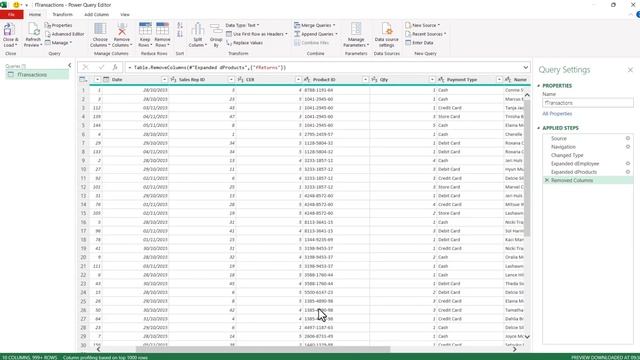Select the Product ID column header
The width and height of the screenshot is (640, 360).
coord(324,80)
